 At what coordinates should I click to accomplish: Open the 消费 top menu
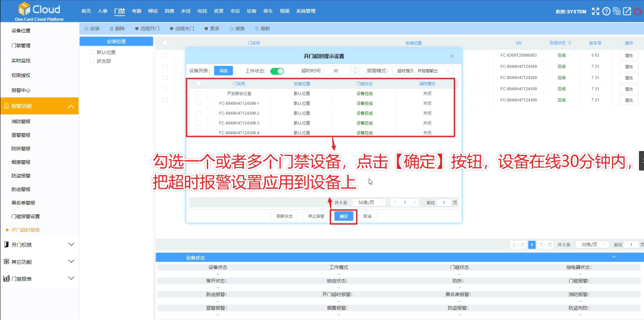coord(169,11)
